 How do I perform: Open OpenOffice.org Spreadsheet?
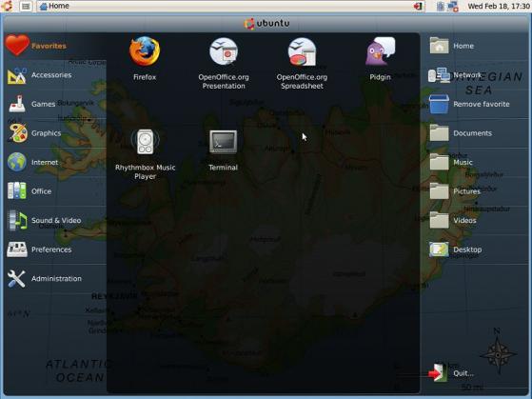coord(302,63)
